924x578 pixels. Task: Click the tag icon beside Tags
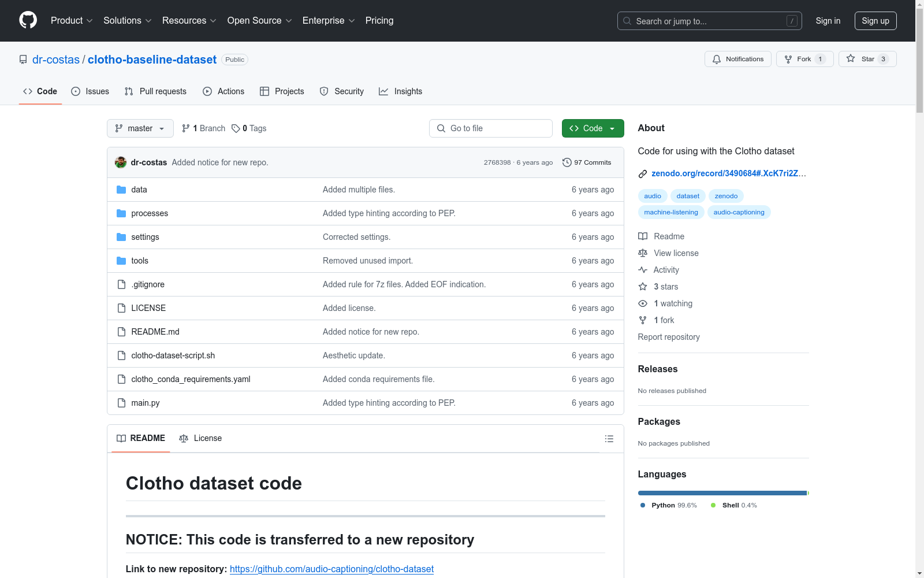(236, 128)
